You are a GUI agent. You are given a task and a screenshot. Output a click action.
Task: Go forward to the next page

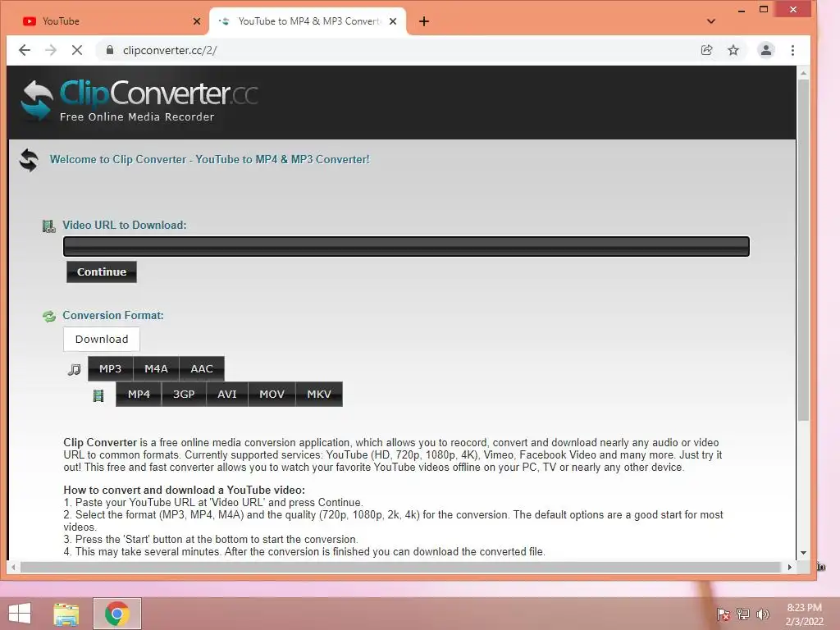51,50
